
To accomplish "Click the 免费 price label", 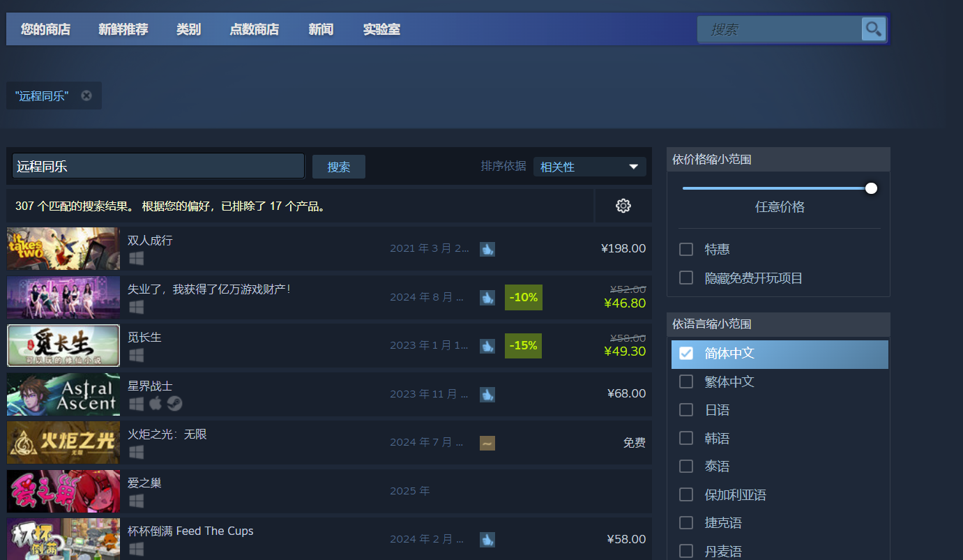I will coord(635,442).
